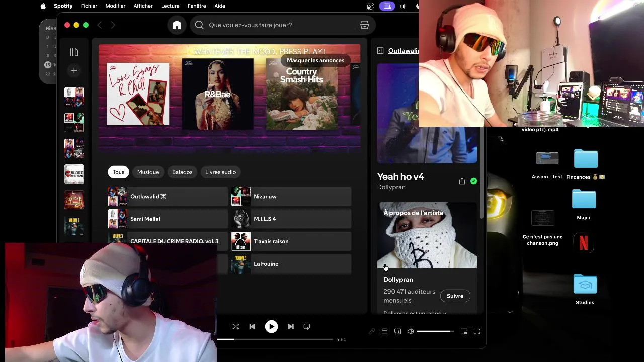
Task: Open the Country Smash Hits card
Action: (302, 94)
